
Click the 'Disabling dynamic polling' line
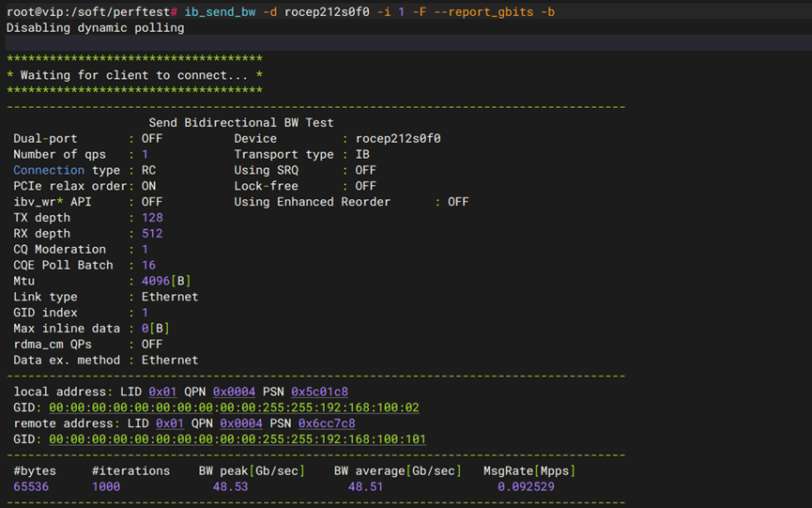tap(95, 27)
